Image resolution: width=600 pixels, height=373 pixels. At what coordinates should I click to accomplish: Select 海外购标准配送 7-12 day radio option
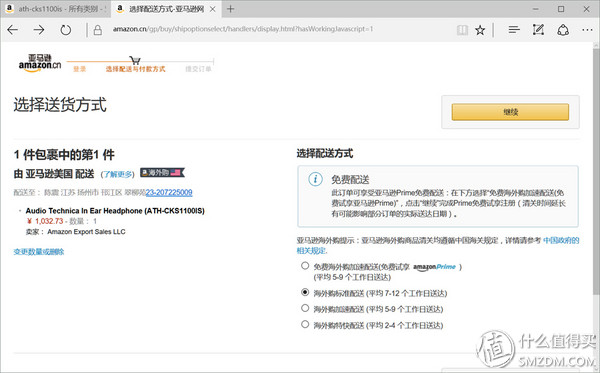(305, 292)
